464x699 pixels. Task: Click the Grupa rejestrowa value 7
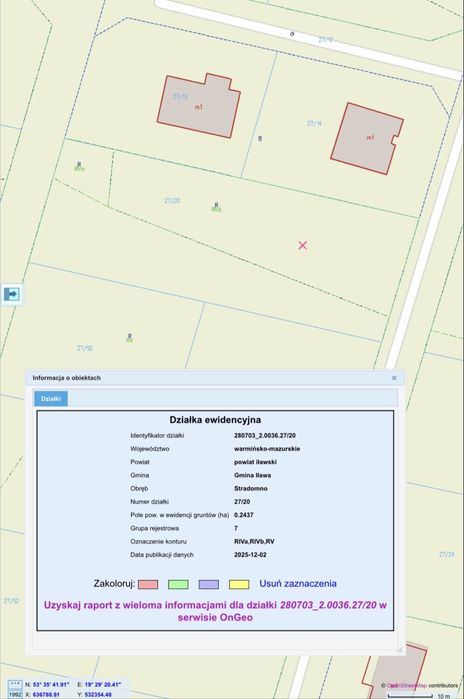pyautogui.click(x=236, y=528)
